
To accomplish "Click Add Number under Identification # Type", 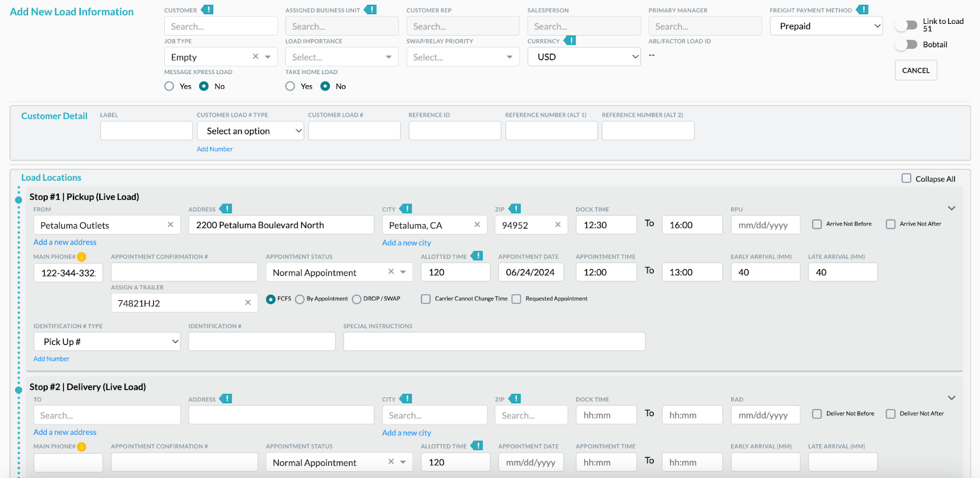I will [x=51, y=359].
